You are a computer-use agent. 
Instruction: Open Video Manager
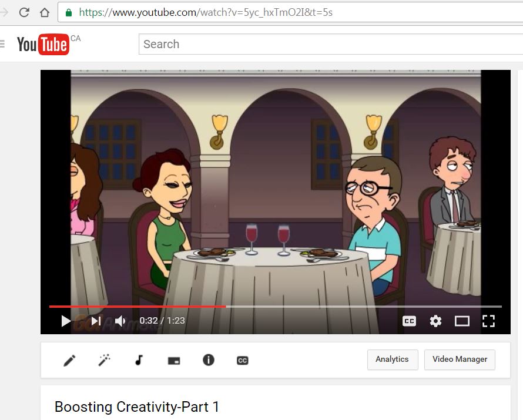(x=460, y=359)
